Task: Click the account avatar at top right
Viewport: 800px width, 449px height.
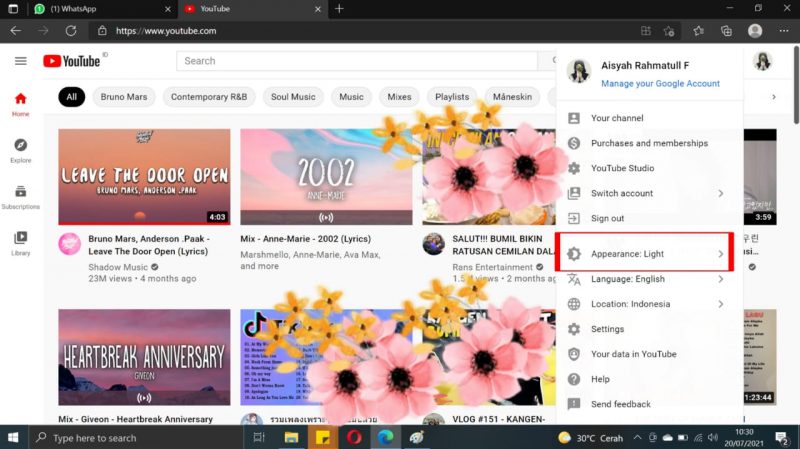Action: [762, 61]
